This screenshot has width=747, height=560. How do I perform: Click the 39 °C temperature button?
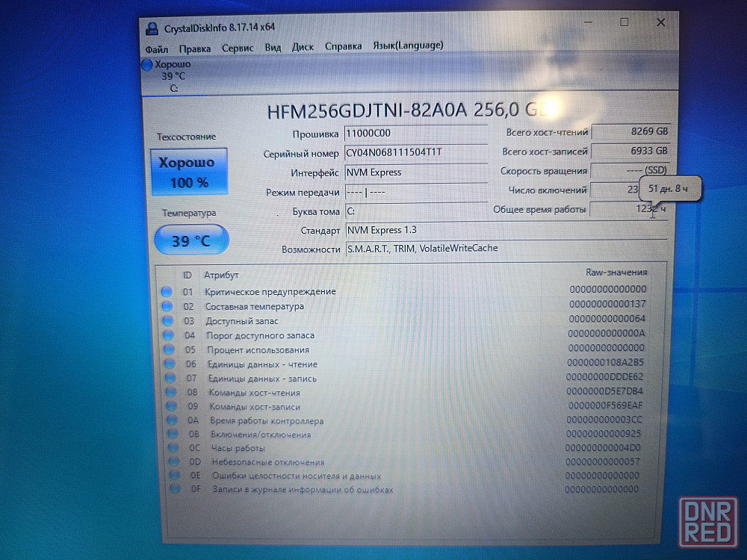tap(191, 240)
